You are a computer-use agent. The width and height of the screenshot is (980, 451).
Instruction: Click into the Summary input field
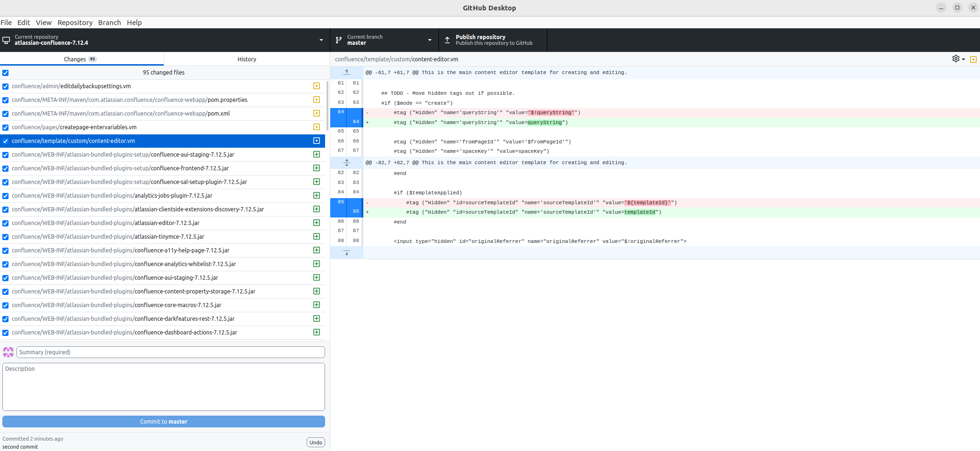point(171,352)
